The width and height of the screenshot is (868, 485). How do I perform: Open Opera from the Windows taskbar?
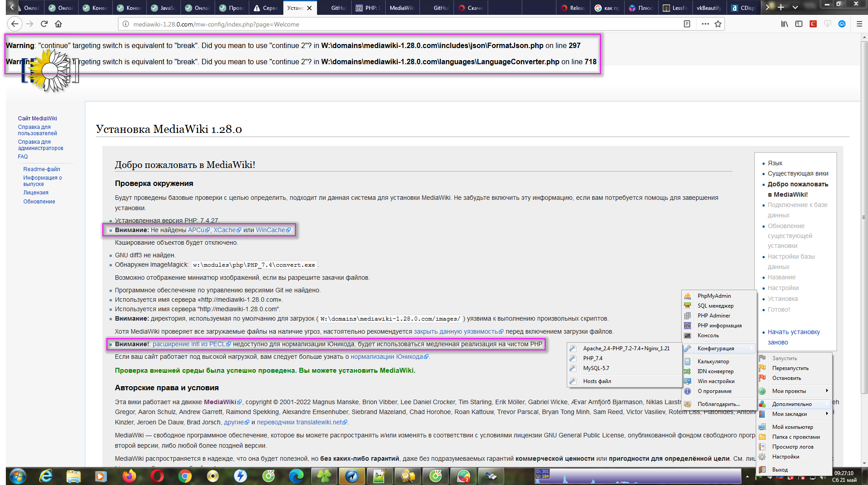coord(157,476)
